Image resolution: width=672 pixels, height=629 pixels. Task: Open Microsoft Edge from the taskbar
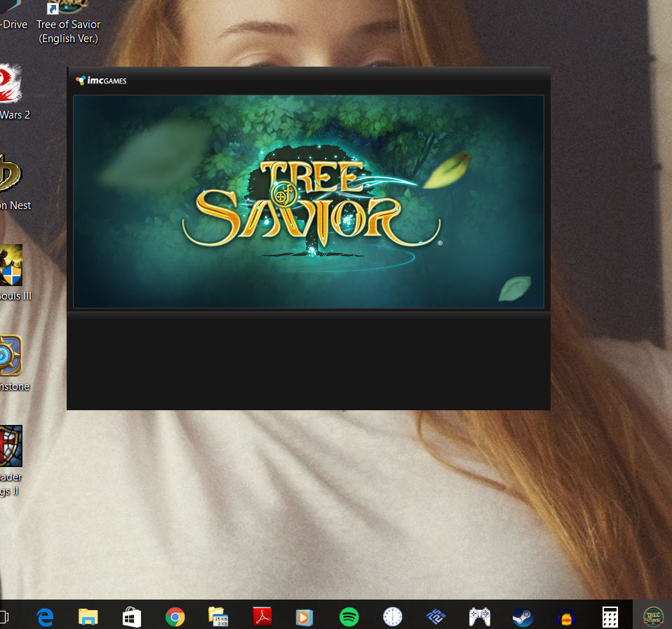coord(46,616)
